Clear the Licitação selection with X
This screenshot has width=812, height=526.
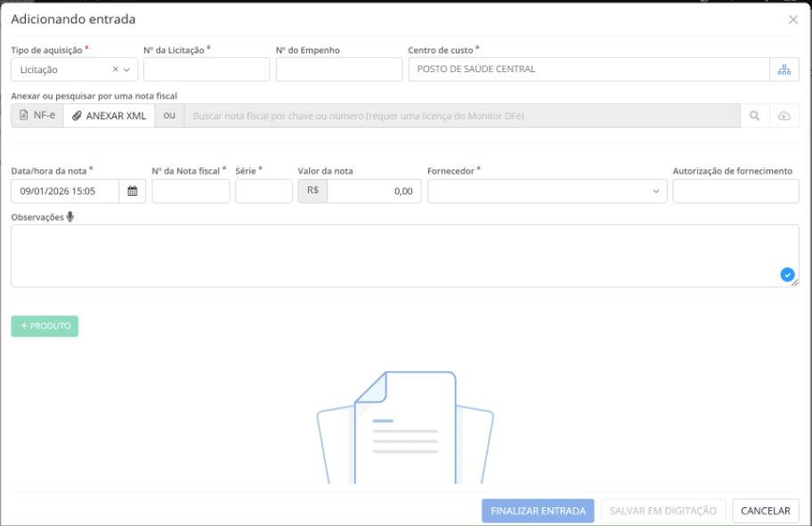pyautogui.click(x=115, y=69)
